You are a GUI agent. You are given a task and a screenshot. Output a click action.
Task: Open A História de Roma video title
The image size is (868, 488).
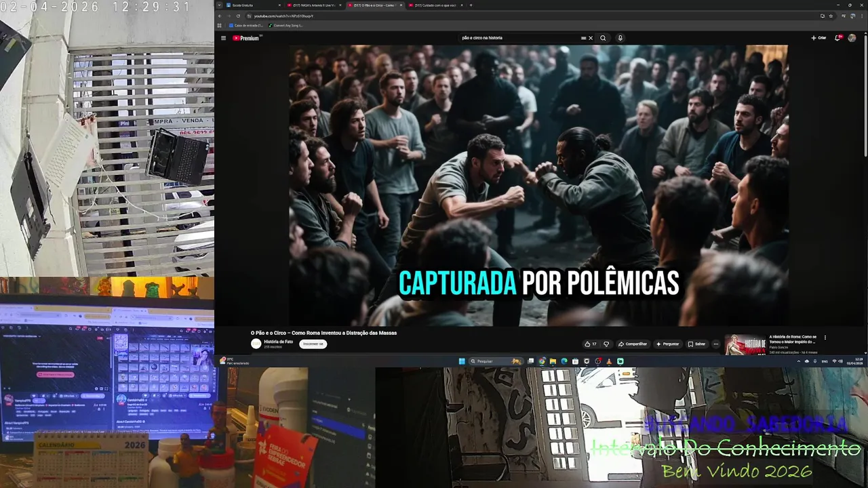pyautogui.click(x=793, y=339)
